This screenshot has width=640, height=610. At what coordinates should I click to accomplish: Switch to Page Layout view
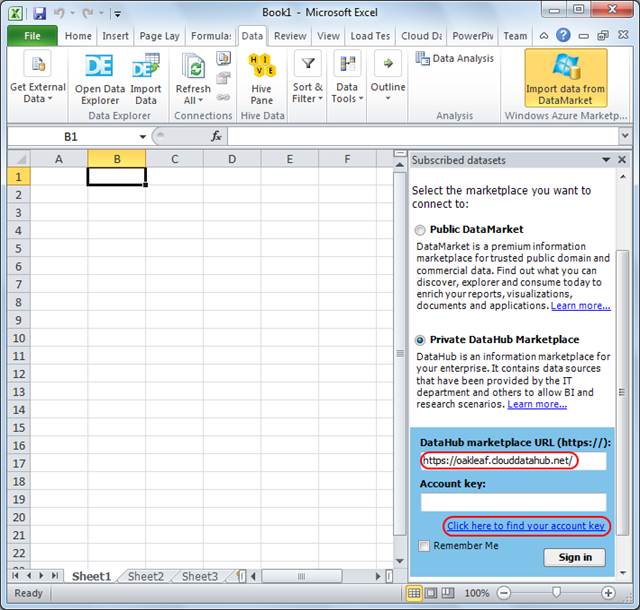coord(431,593)
